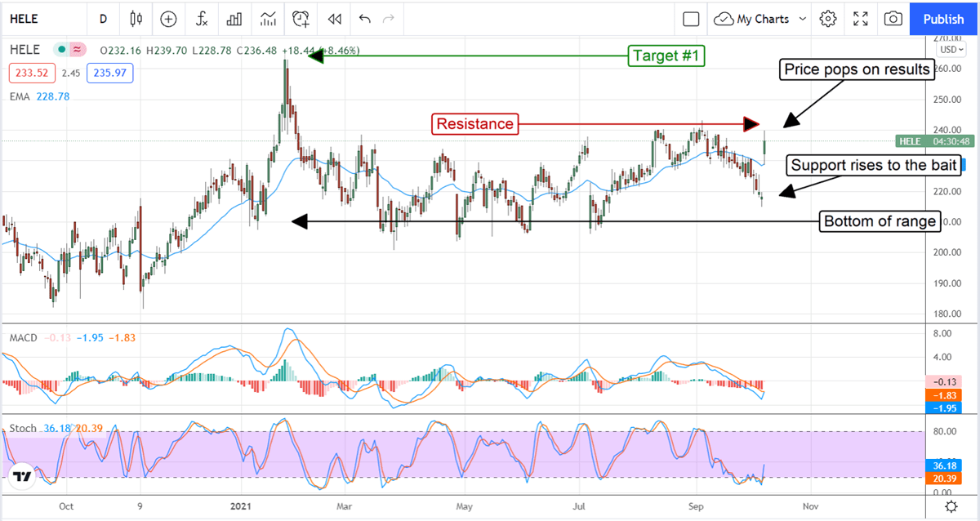Click the Sep date label on time axis
980x521 pixels.
click(697, 506)
